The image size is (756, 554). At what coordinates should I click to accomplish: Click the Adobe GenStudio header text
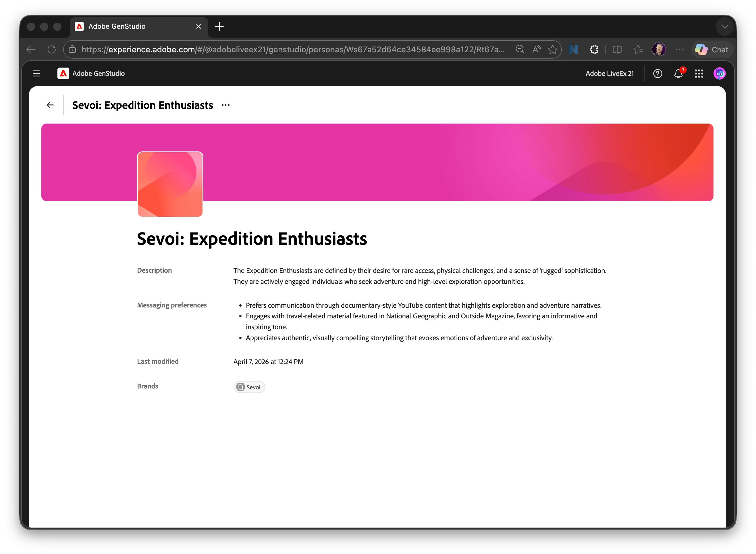(98, 74)
